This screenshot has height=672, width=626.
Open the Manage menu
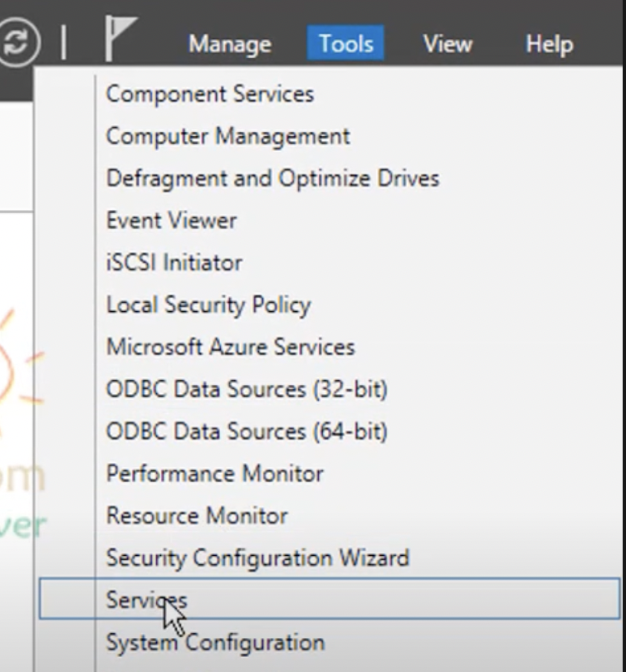(229, 44)
